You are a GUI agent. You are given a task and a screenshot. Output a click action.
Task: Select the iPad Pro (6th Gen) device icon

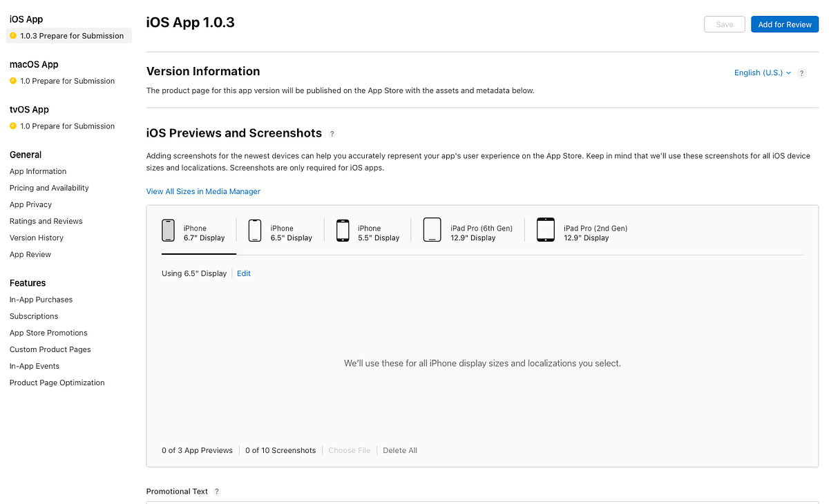click(x=432, y=229)
